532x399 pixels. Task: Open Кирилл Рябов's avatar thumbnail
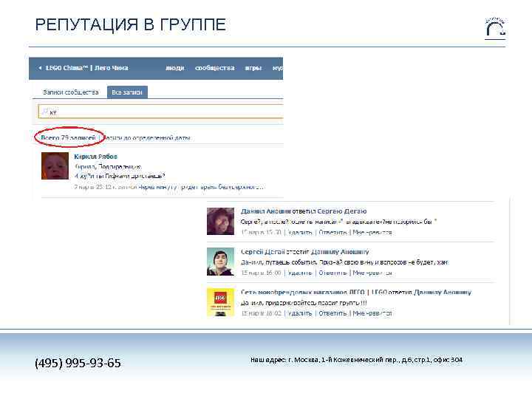pos(55,166)
